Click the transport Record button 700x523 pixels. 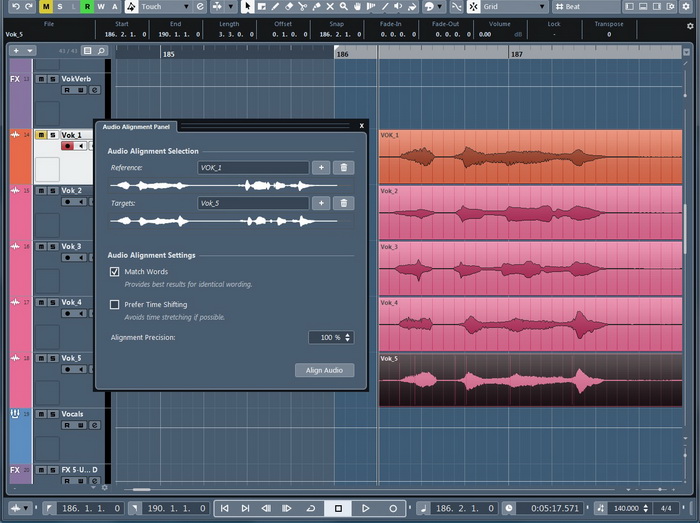[393, 508]
